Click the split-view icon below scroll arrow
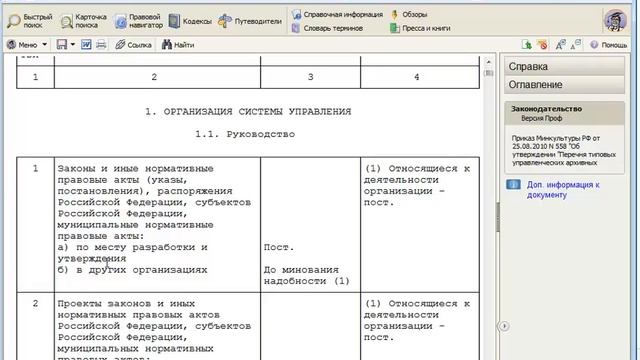 pos(489,73)
